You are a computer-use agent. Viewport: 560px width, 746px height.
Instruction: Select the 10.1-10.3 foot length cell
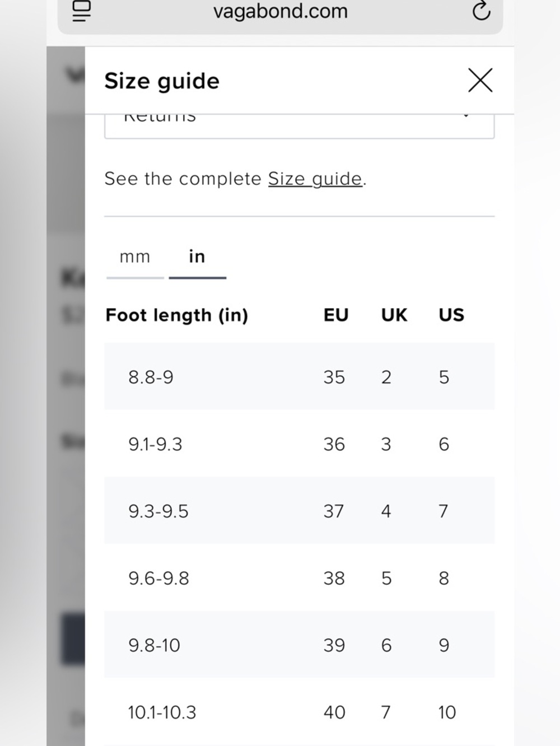tap(162, 712)
